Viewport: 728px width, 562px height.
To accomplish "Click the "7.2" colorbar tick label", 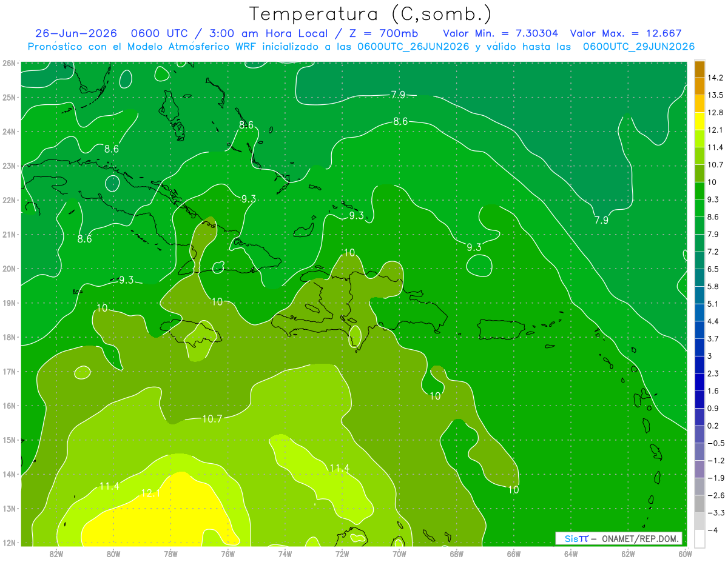I will coord(713,252).
